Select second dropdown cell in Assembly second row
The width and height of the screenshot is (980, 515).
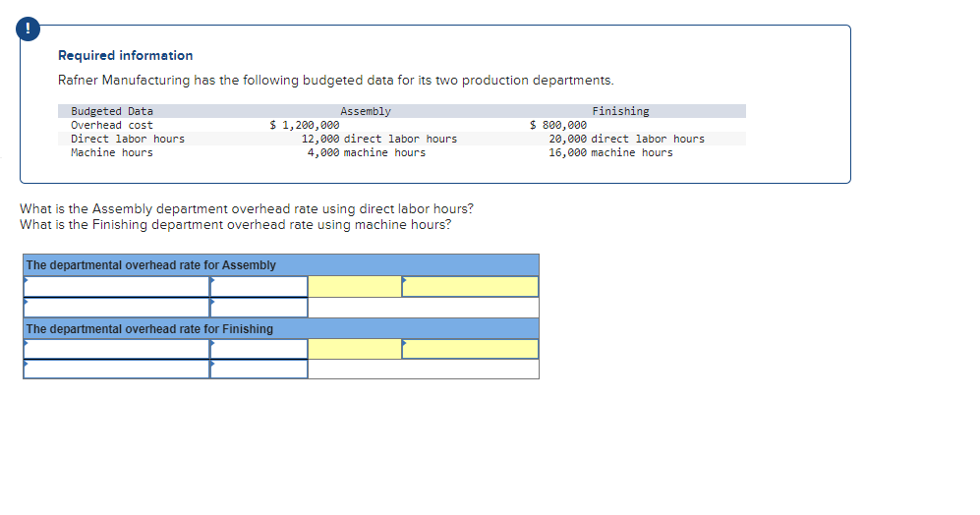[x=259, y=308]
